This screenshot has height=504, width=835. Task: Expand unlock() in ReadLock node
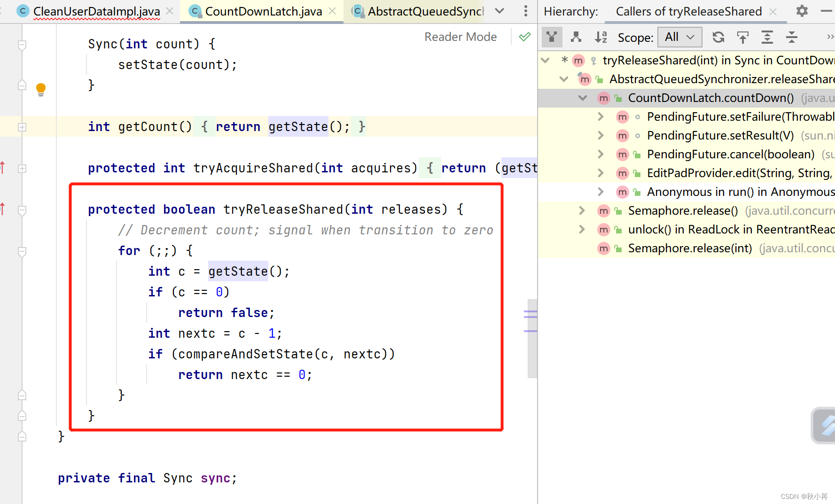(582, 229)
